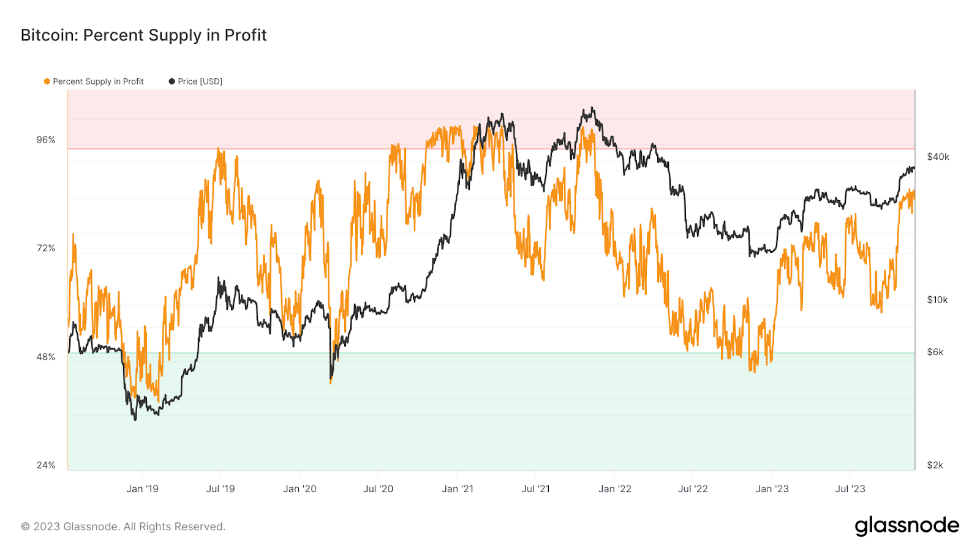Click the Jan '23 date label
This screenshot has height=551, width=980.
click(x=772, y=489)
